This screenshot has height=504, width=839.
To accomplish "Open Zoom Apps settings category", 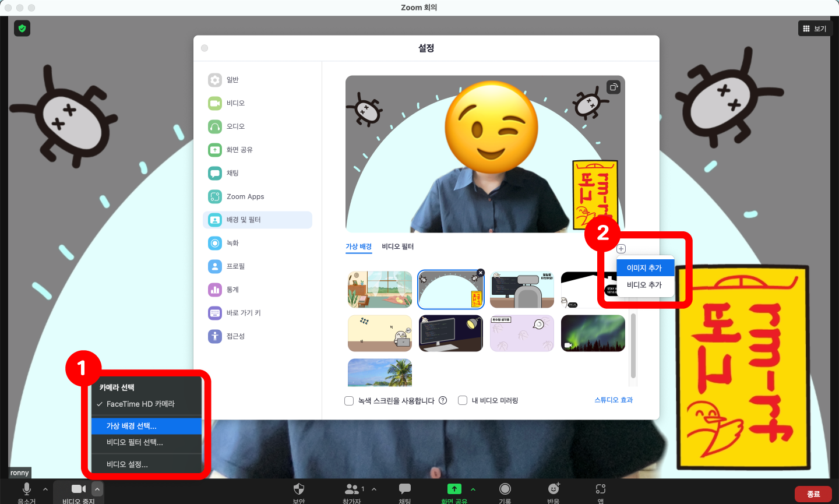I will [x=258, y=196].
